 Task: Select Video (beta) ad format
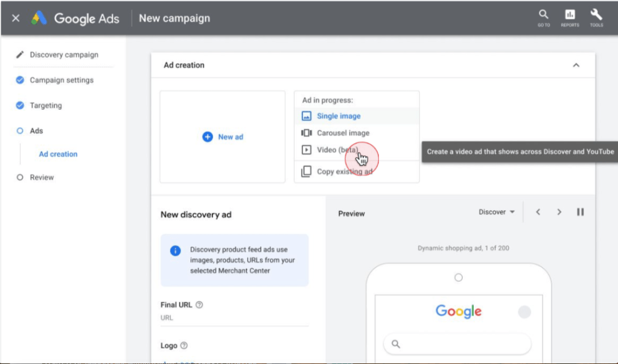tap(337, 150)
